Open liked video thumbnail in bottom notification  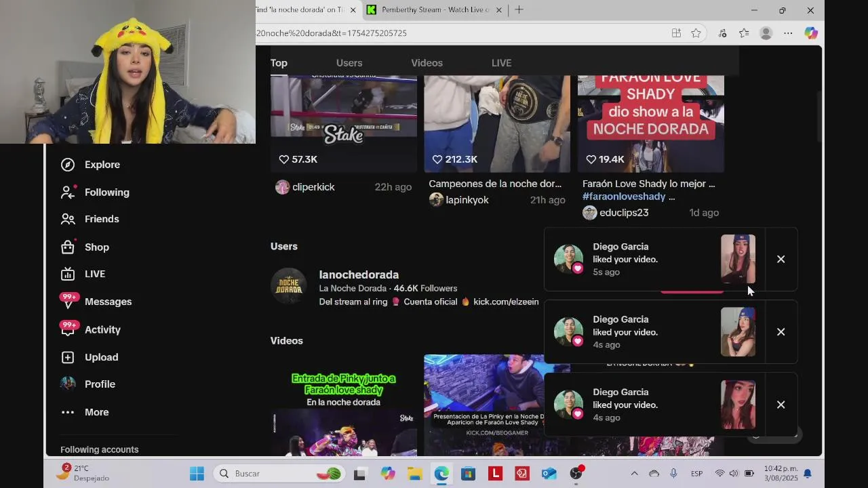[x=738, y=405]
